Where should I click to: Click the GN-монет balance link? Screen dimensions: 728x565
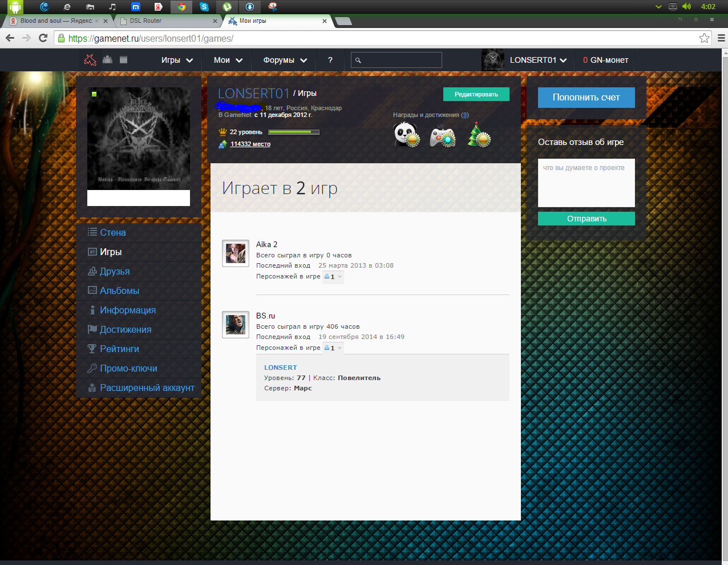tap(605, 60)
